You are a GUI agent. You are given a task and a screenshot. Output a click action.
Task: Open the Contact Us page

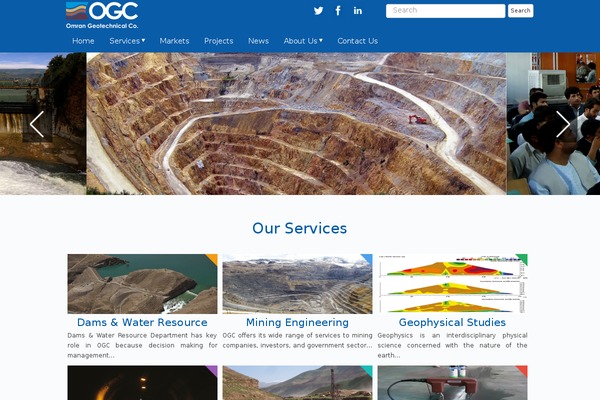[x=357, y=41]
